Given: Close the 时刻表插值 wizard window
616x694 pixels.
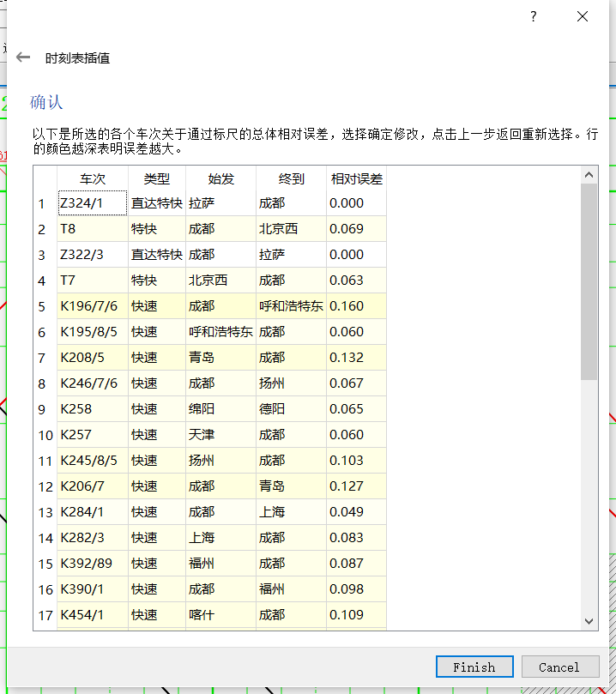Looking at the screenshot, I should pos(583,16).
